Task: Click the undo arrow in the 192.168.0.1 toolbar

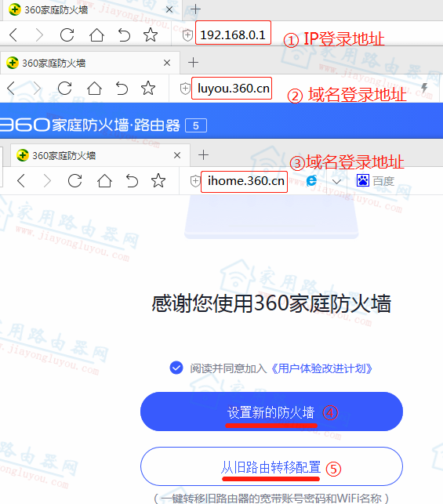Action: point(124,34)
